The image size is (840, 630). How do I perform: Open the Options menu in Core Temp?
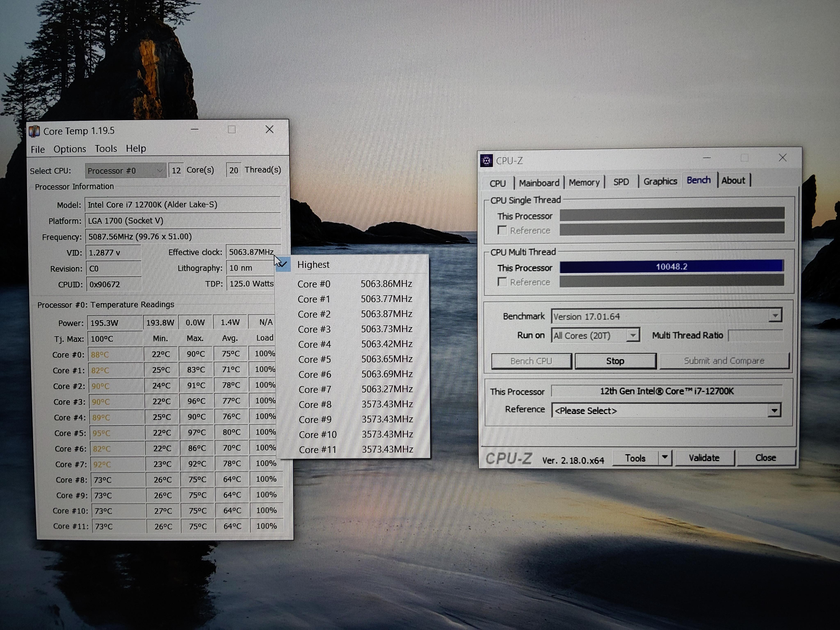(x=70, y=149)
